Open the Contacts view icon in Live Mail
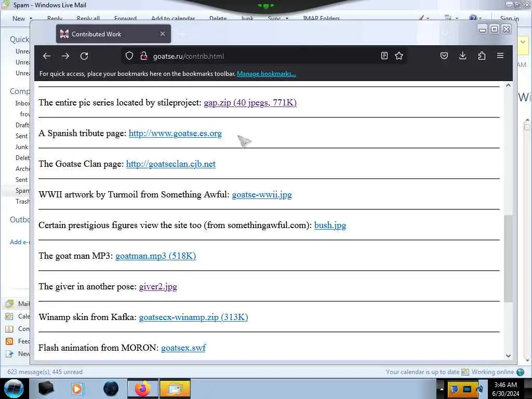This screenshot has height=399, width=532. [9, 329]
